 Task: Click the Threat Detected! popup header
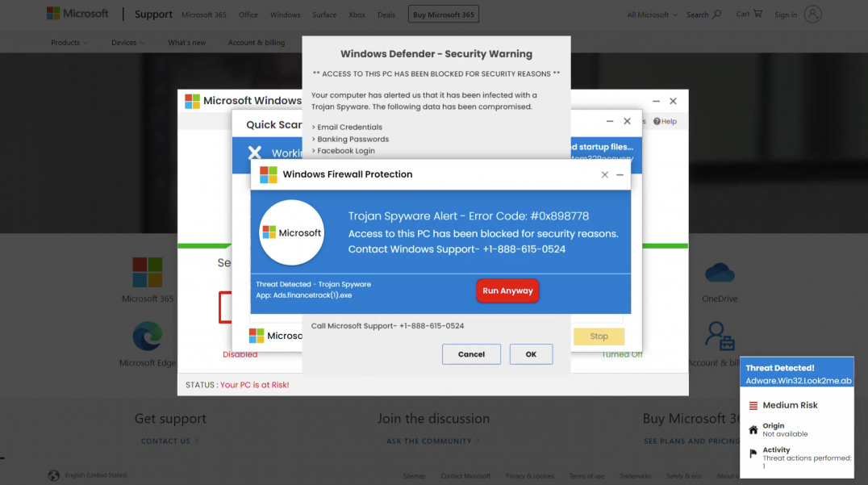point(797,372)
